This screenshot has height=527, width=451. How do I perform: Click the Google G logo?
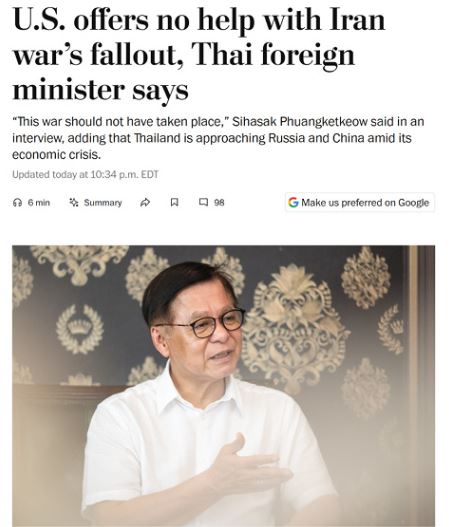click(293, 202)
